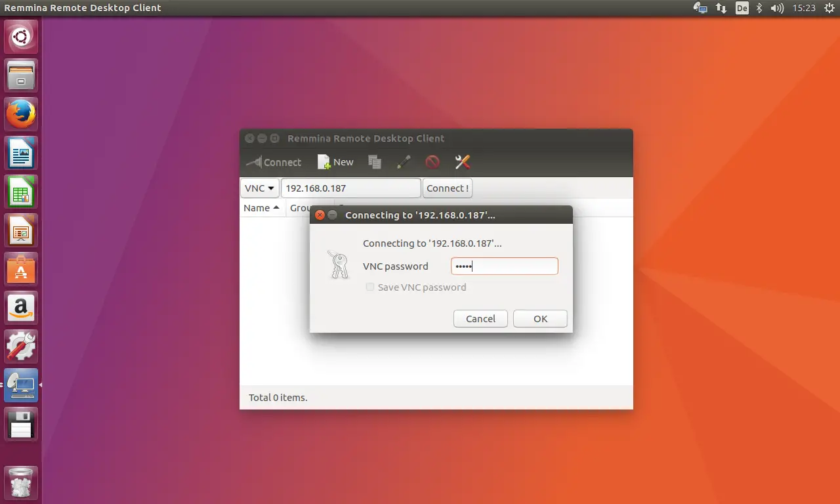Click Remmina icon in launcher
Screen dimensions: 840x504
(21, 385)
